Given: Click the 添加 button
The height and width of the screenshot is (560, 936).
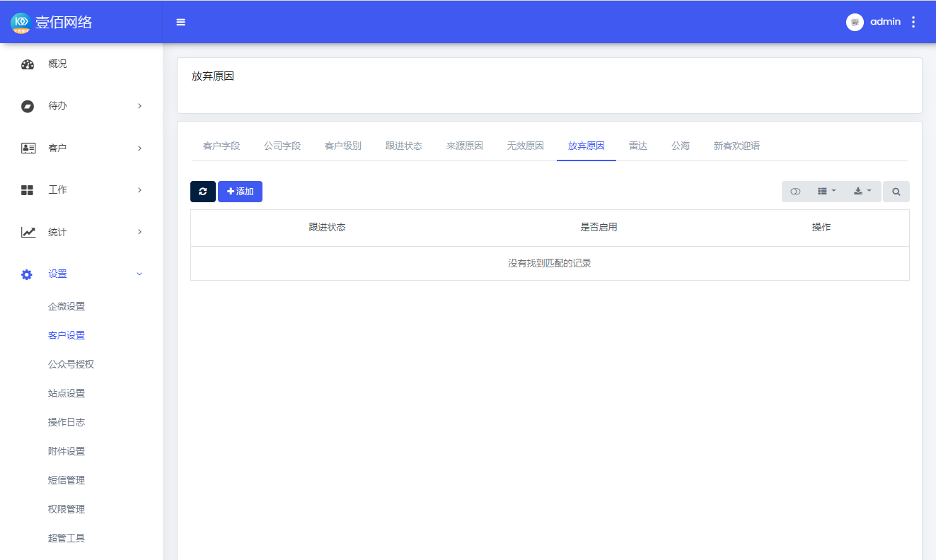Looking at the screenshot, I should pyautogui.click(x=240, y=192).
